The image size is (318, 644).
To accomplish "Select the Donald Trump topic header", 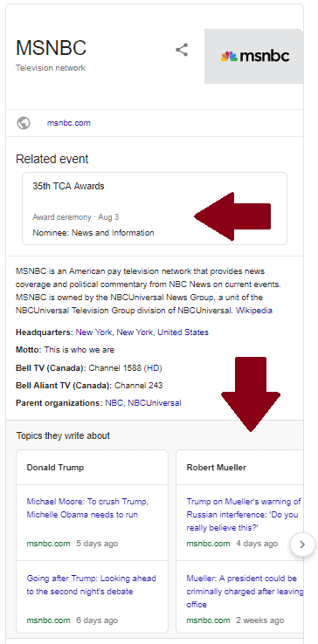I will coord(55,468).
